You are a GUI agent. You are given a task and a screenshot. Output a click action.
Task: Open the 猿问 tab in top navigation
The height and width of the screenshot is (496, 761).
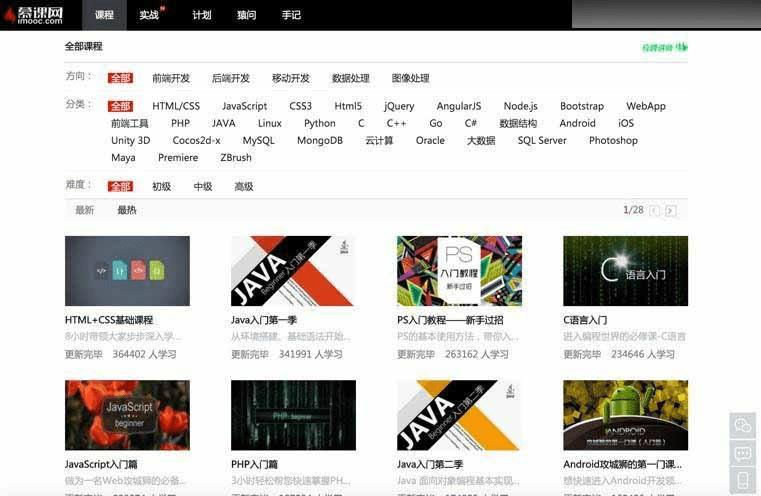pos(247,15)
